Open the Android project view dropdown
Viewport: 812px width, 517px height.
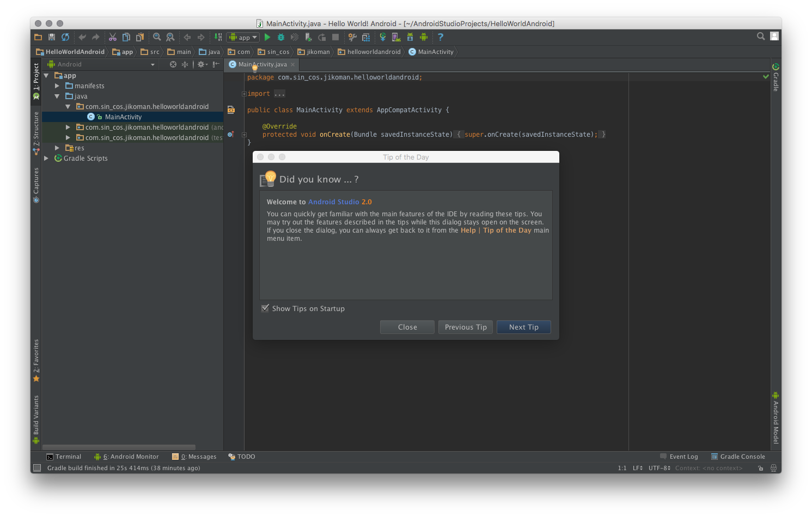(x=101, y=64)
